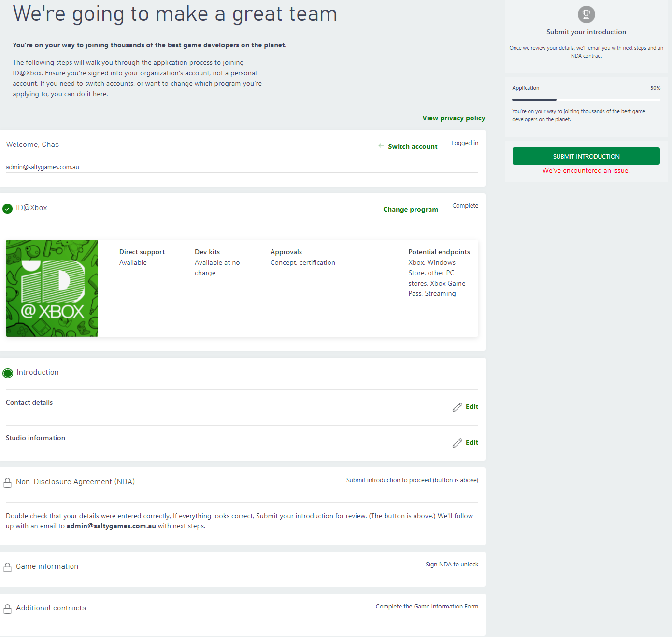Image resolution: width=672 pixels, height=637 pixels.
Task: Click the 'We're going to make a great team' title
Action: click(175, 14)
